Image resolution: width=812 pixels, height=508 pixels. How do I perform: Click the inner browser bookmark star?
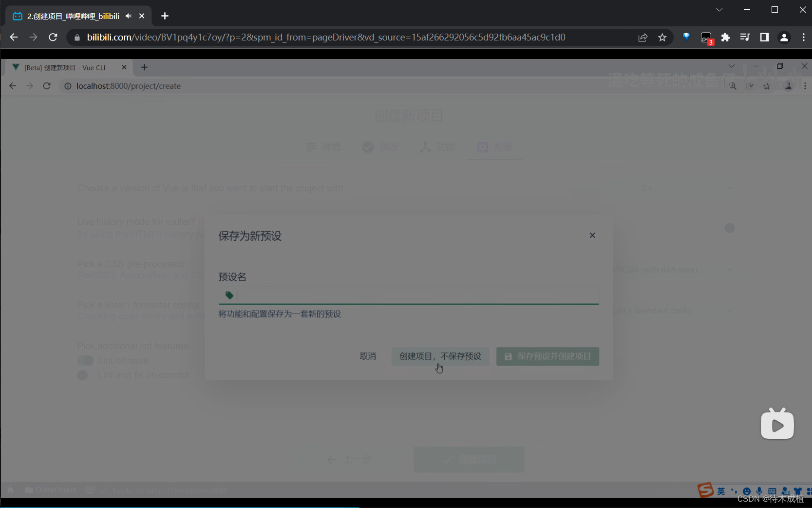click(x=767, y=86)
